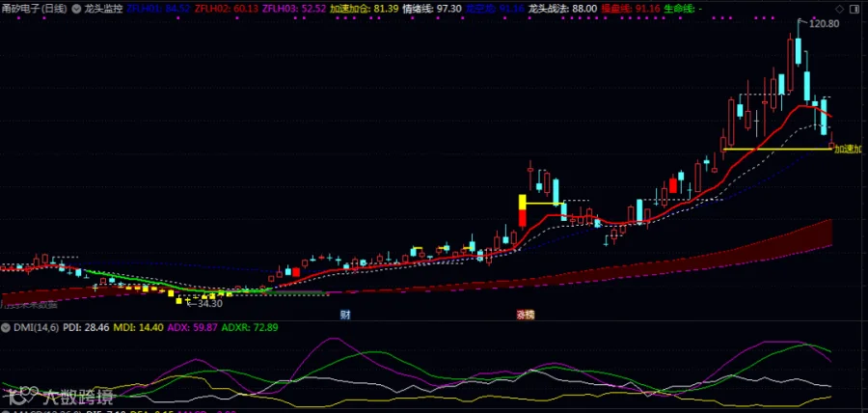
Task: Click the 34.30 low price label
Action: [x=207, y=303]
